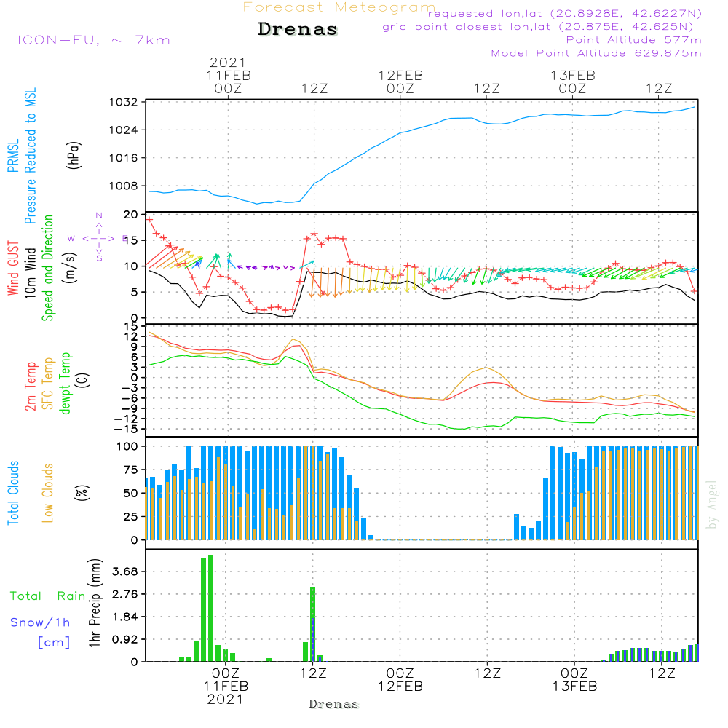Viewport: 728px width, 728px height.
Task: Click the rain bar at 11FEB 12Z
Action: tap(312, 625)
